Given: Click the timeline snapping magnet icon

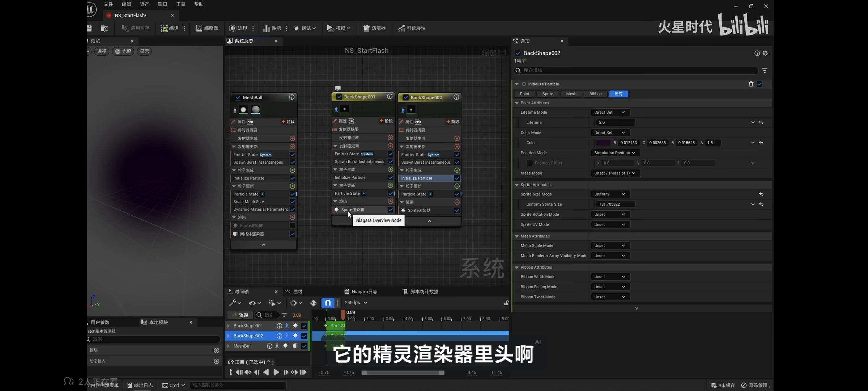Looking at the screenshot, I should click(x=328, y=303).
